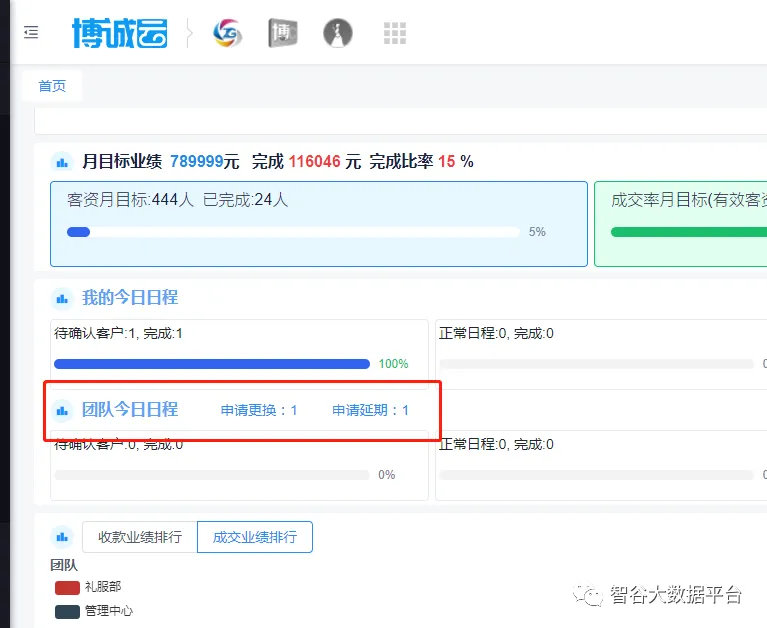Click the 博诚云 logo
Image resolution: width=767 pixels, height=628 pixels.
click(x=119, y=33)
